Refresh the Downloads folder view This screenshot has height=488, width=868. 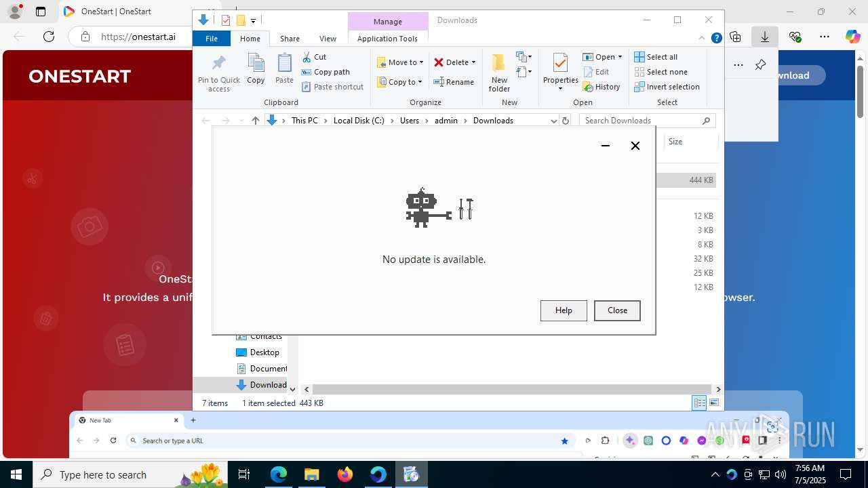pos(566,121)
